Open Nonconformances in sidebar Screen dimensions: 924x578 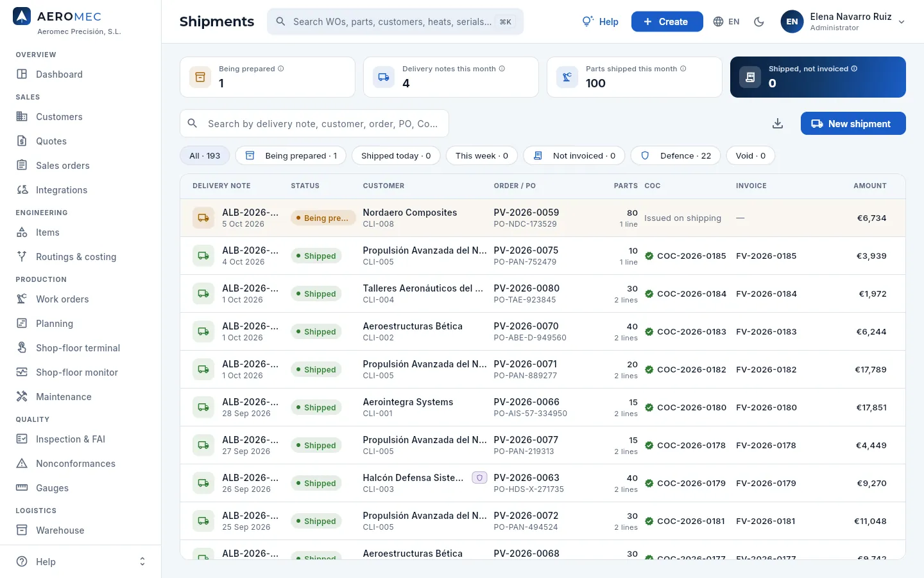tap(80, 464)
